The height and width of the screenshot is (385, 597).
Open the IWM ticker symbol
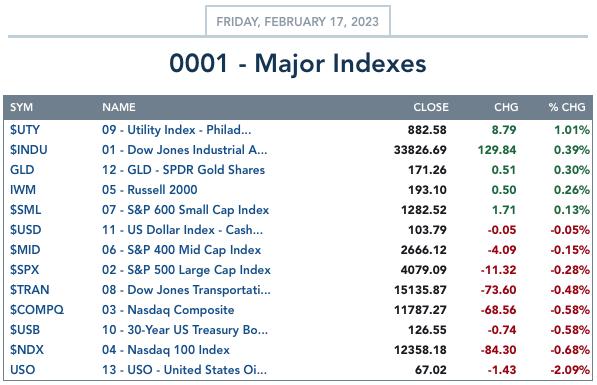pos(23,190)
